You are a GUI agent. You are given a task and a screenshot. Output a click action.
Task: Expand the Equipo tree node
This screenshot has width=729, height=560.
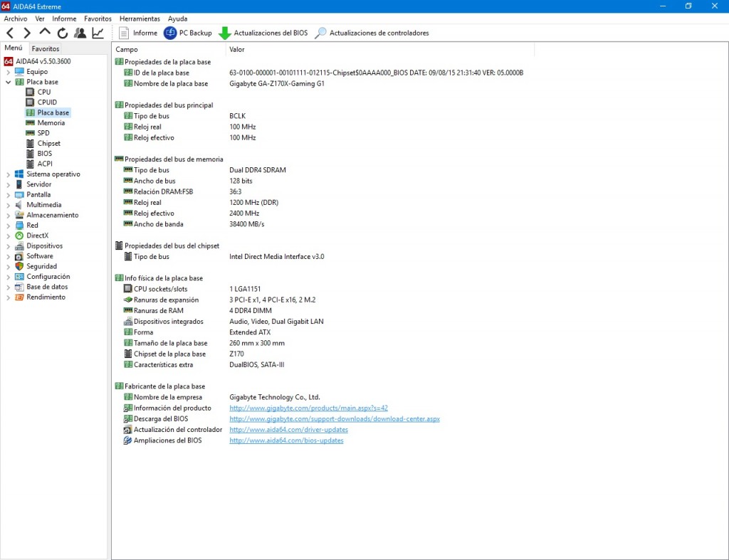tap(8, 72)
